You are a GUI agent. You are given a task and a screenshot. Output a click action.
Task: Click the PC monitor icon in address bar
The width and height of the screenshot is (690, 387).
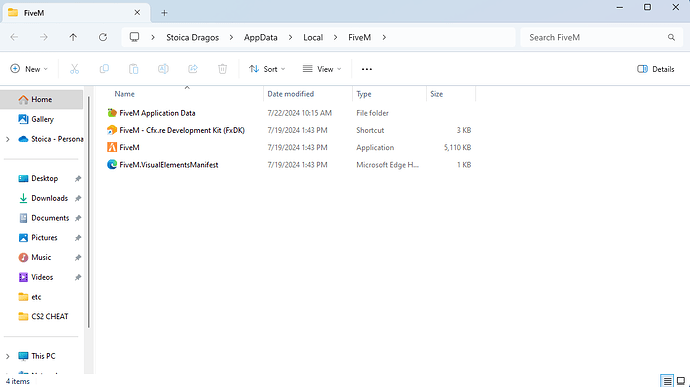pos(135,37)
